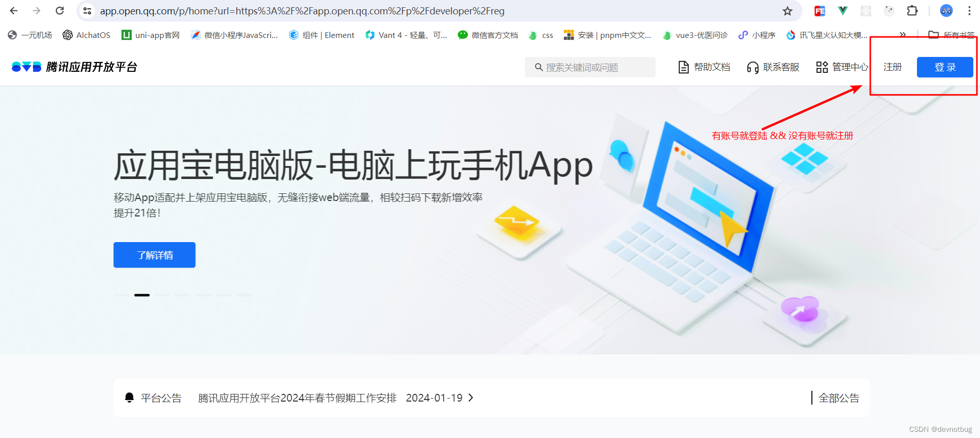Image resolution: width=980 pixels, height=438 pixels.
Task: Click the blue 登录 button
Action: click(x=945, y=67)
